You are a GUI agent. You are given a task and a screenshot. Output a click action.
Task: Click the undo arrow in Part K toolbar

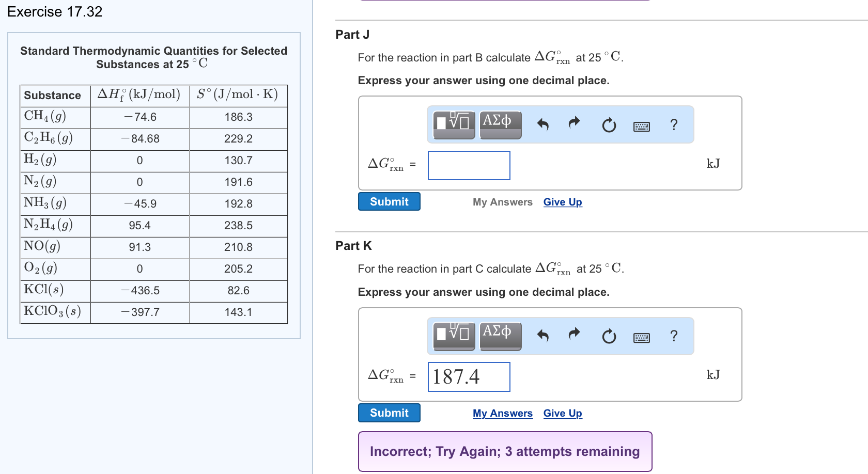pyautogui.click(x=543, y=335)
